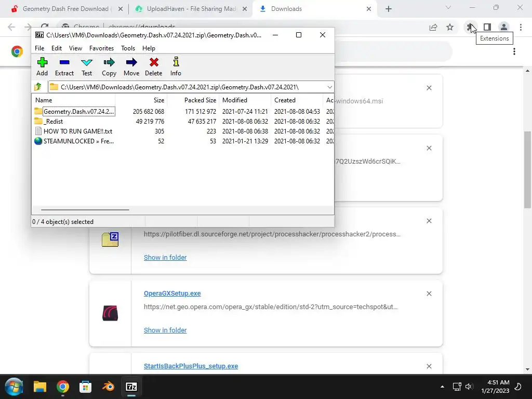The width and height of the screenshot is (532, 399).
Task: Toggle Chrome side panel icon
Action: pos(487,27)
